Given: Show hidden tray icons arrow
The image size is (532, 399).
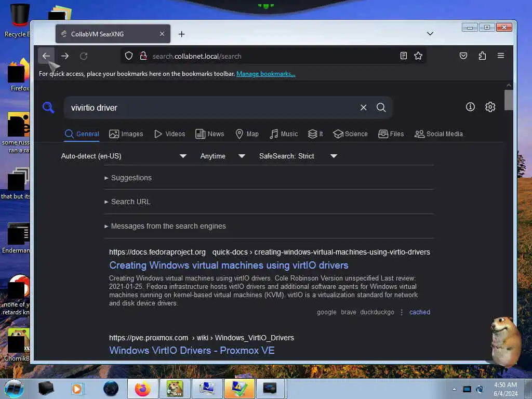Looking at the screenshot, I should 454,389.
